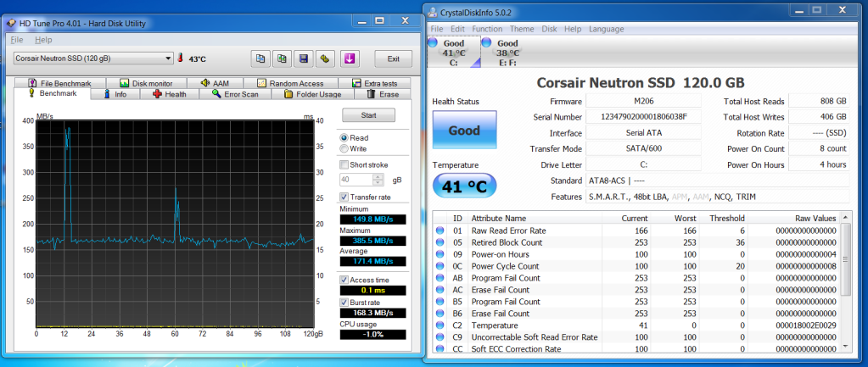The image size is (868, 367).
Task: Switch to the Disk monitor tab
Action: pyautogui.click(x=146, y=83)
